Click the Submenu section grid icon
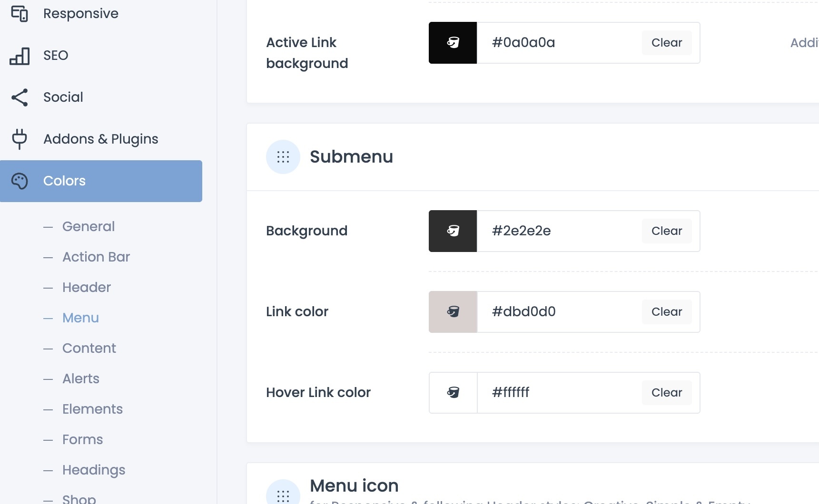 283,157
